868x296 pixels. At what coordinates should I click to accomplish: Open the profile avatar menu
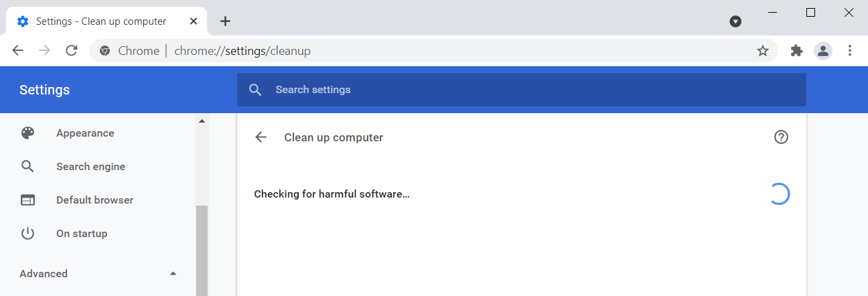[822, 51]
